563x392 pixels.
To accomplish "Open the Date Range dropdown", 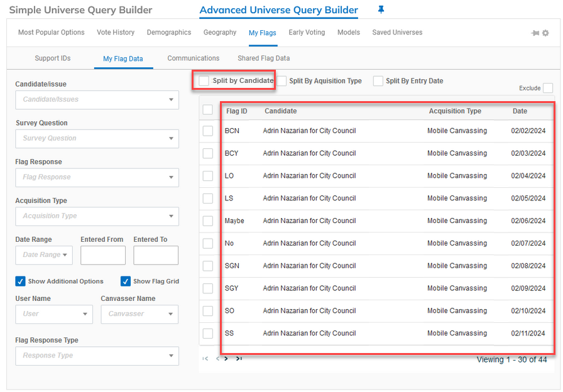I will coord(44,255).
